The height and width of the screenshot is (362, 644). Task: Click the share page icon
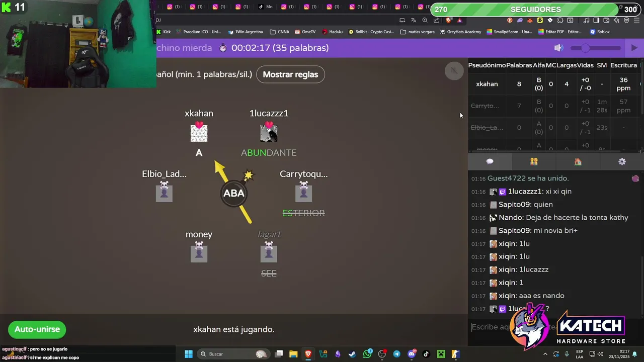pyautogui.click(x=436, y=20)
